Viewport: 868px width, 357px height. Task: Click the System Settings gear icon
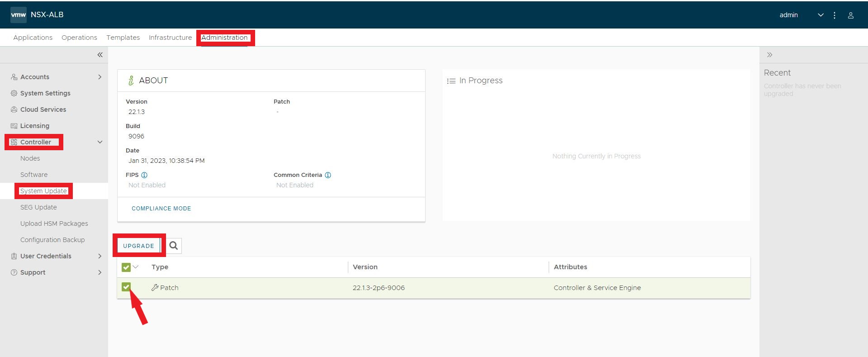click(x=14, y=93)
